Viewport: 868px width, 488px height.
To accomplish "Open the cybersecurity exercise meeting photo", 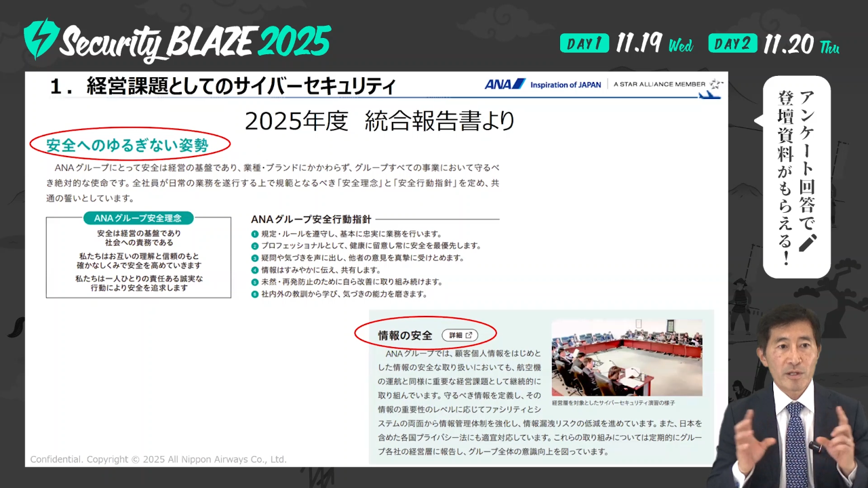I will pyautogui.click(x=627, y=358).
